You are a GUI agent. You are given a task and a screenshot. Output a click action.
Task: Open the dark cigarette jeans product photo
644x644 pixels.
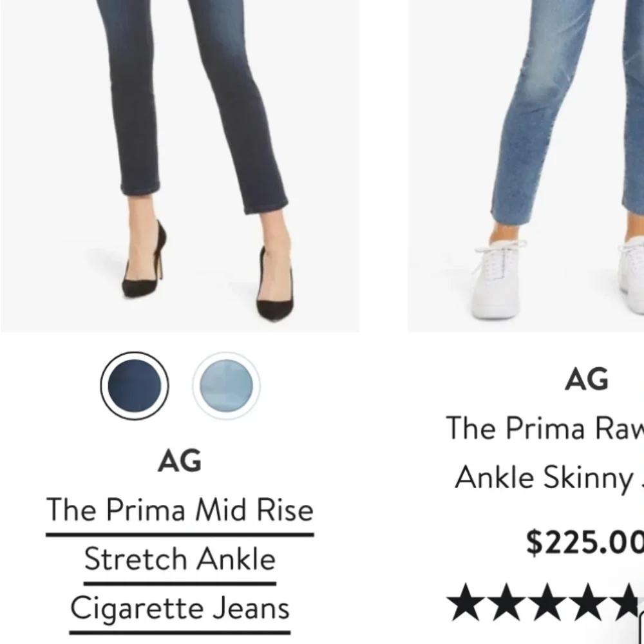[x=180, y=166]
